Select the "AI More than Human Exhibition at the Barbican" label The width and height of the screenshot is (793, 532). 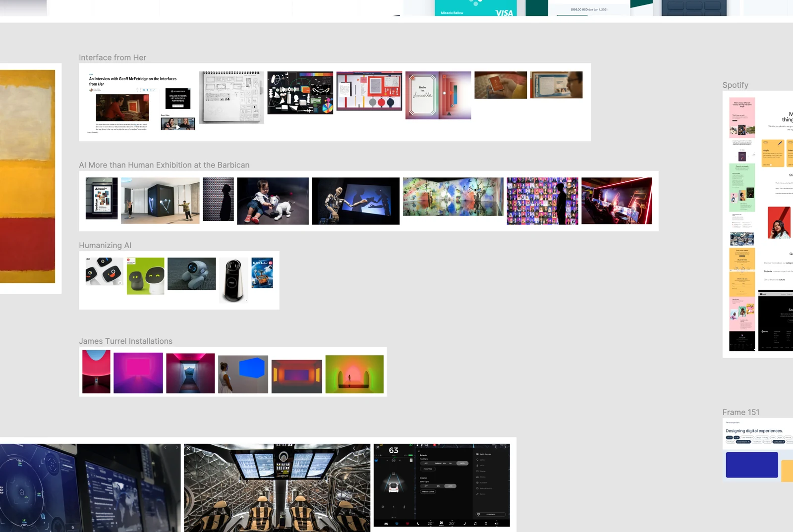[x=164, y=165]
